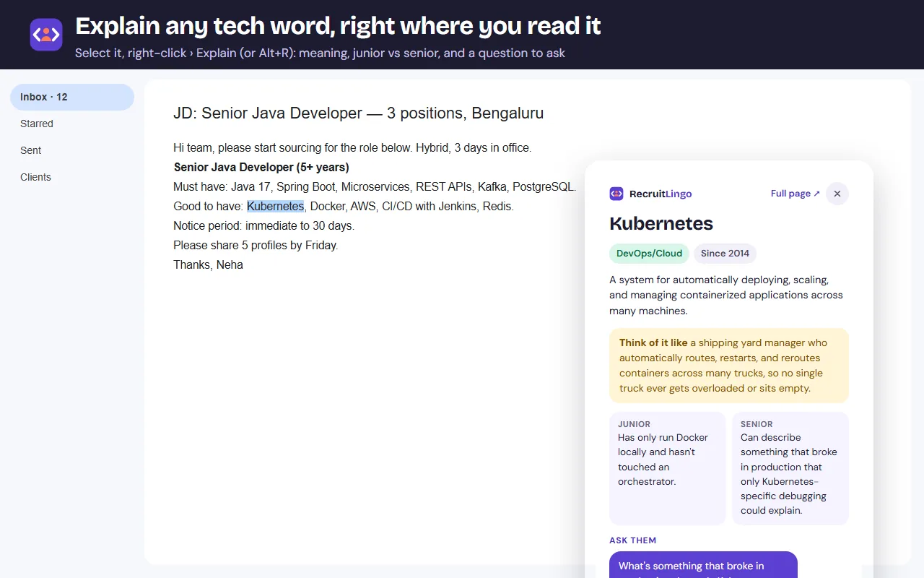Screen dimensions: 924x578
Task: Click the 'Notice period: immediate to 30 days' line
Action: click(263, 225)
